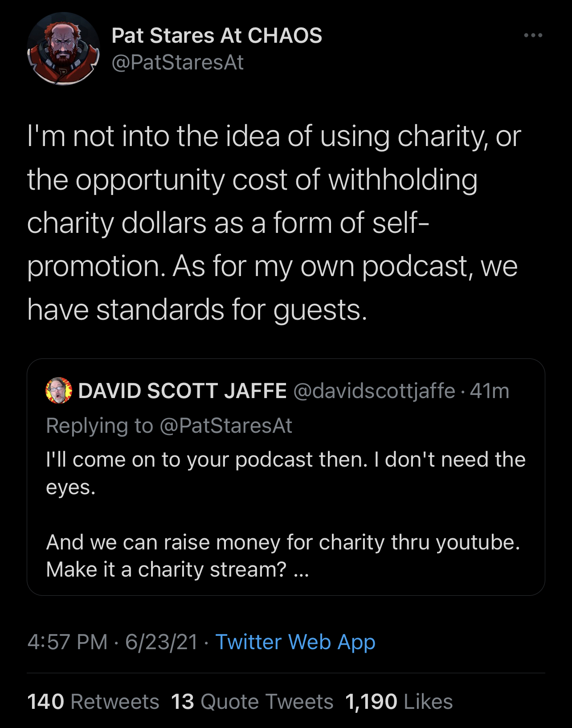The image size is (572, 728).
Task: Open the @PatStaresAt handle under the name
Action: coord(177,62)
